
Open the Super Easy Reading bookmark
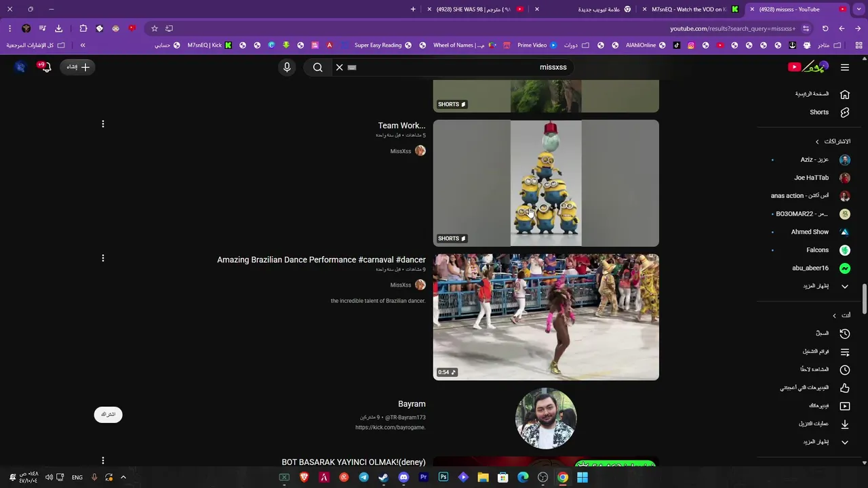pos(382,45)
